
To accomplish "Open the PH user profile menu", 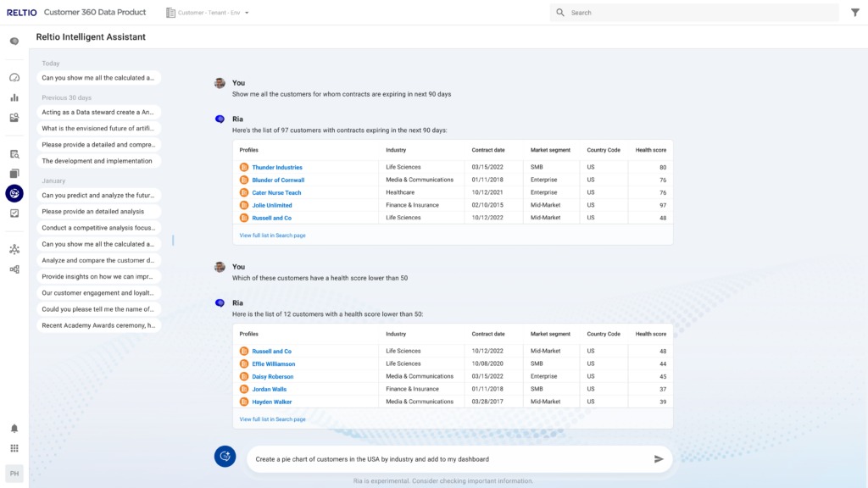I will [14, 474].
